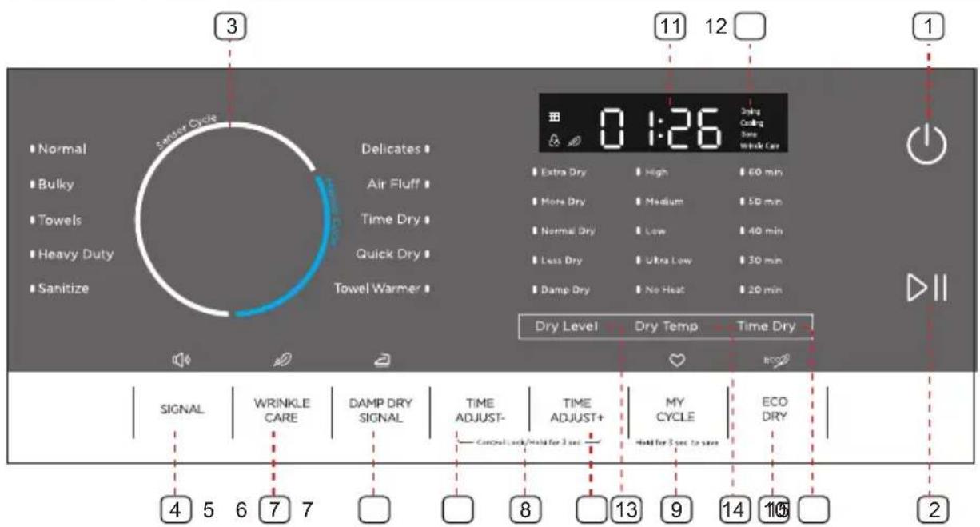Increase time with TIME ADJUST+ button
Screen dimensions: 980x527
pyautogui.click(x=578, y=410)
